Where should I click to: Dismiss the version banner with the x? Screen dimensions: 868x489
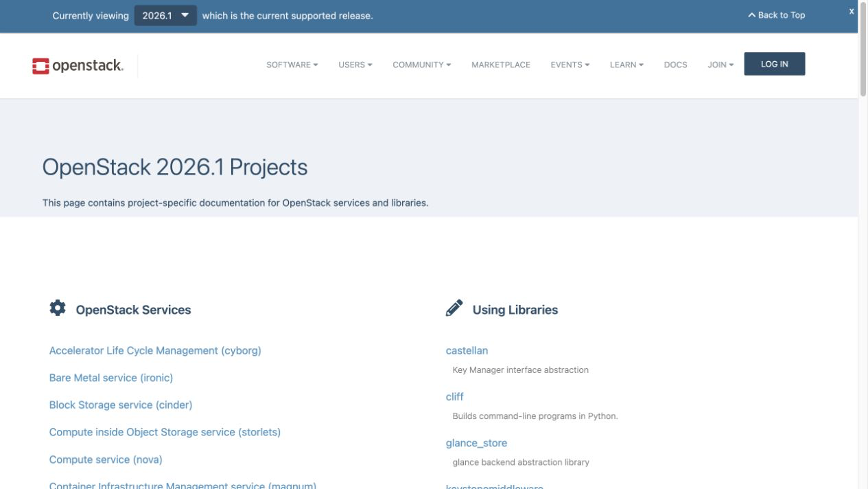point(852,12)
